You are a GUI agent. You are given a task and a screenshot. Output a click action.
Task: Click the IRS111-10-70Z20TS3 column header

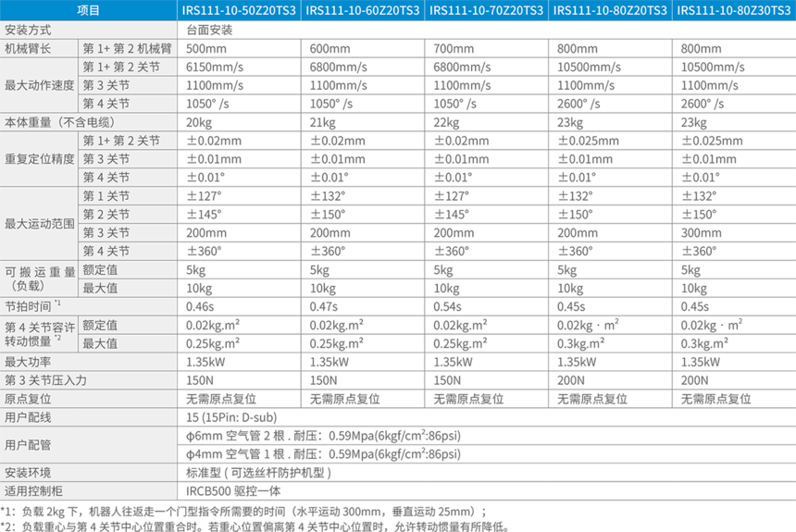[486, 10]
